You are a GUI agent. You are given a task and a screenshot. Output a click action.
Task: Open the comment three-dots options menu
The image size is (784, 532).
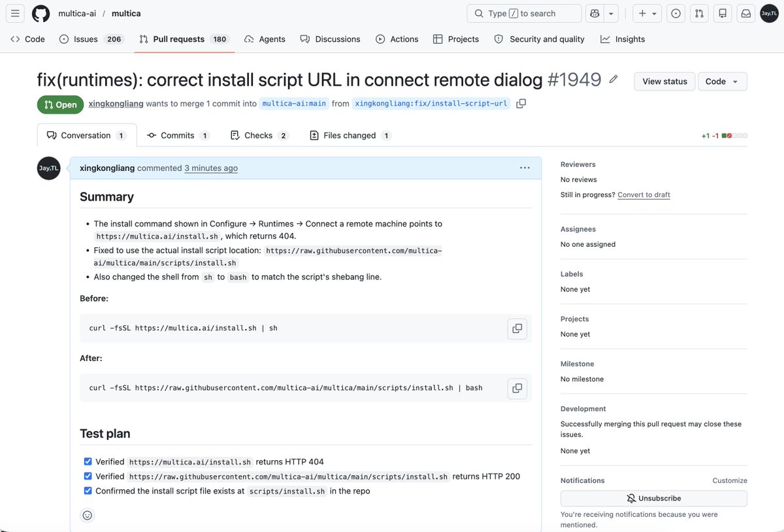[x=525, y=168]
